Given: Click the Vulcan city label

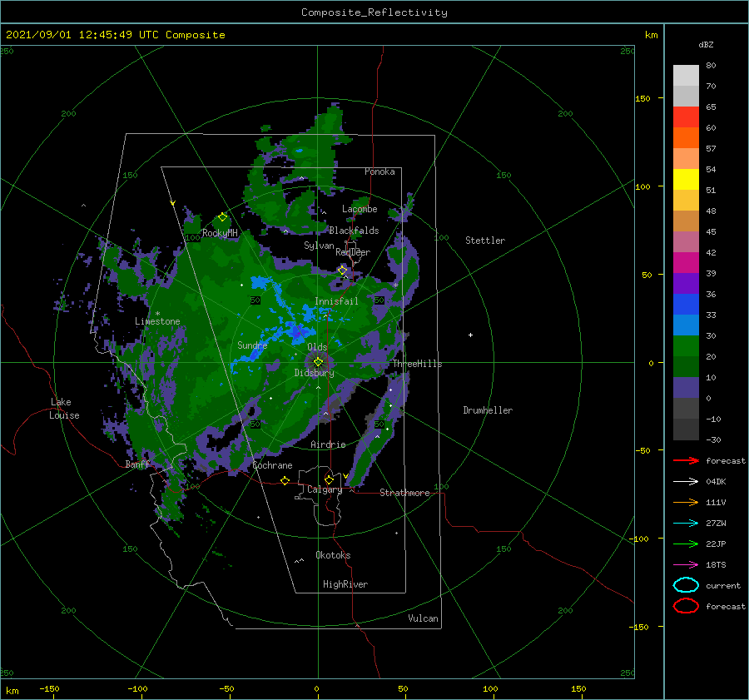Looking at the screenshot, I should 423,618.
